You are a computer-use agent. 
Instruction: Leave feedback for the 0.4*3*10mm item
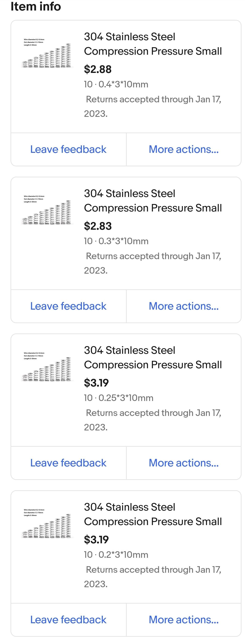(68, 149)
